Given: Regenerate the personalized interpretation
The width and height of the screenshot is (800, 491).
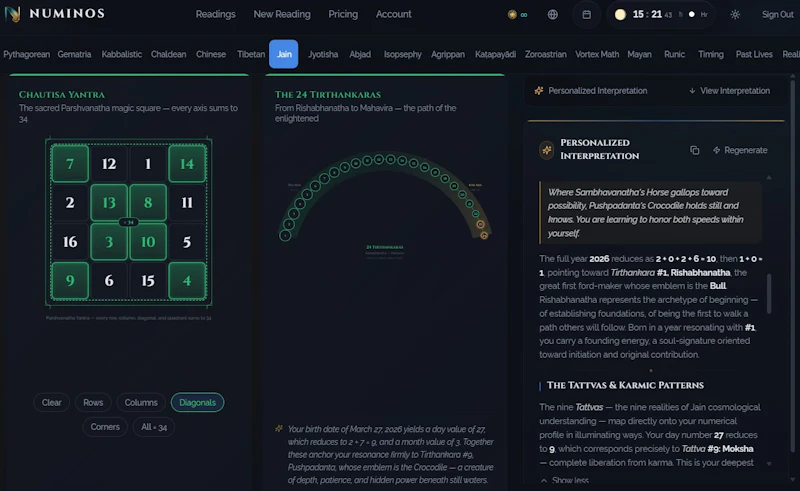Looking at the screenshot, I should (x=740, y=150).
